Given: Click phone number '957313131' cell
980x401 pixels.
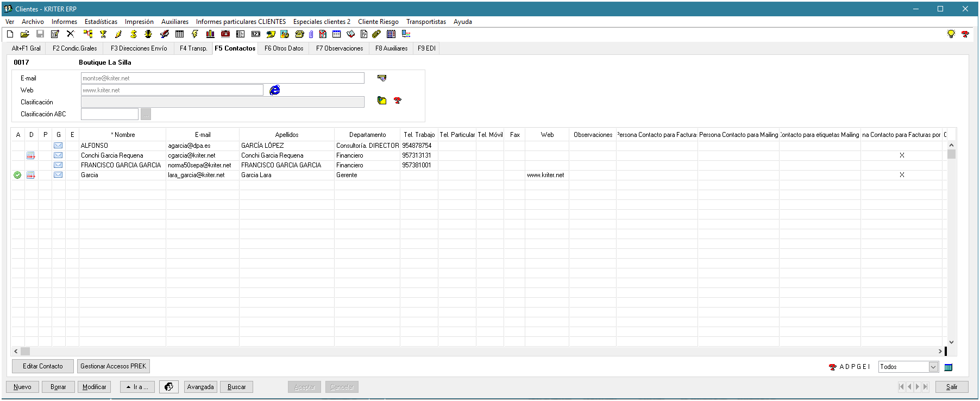Looking at the screenshot, I should pos(419,155).
